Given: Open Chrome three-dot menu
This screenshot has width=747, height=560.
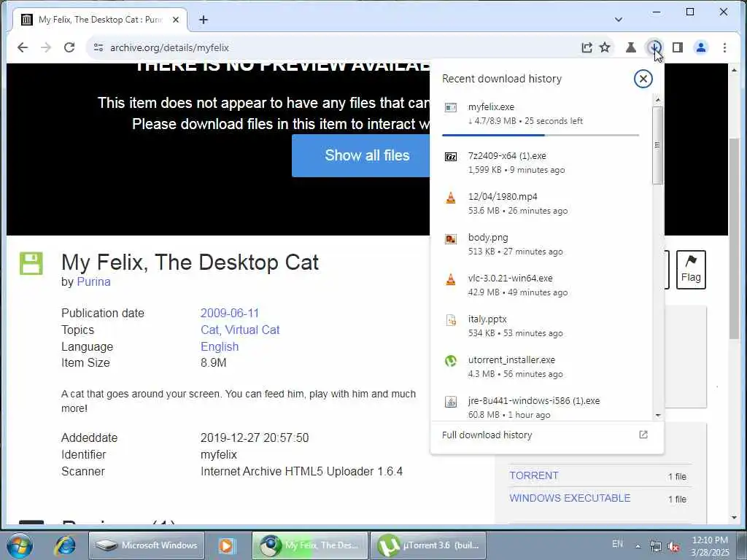Looking at the screenshot, I should click(724, 47).
